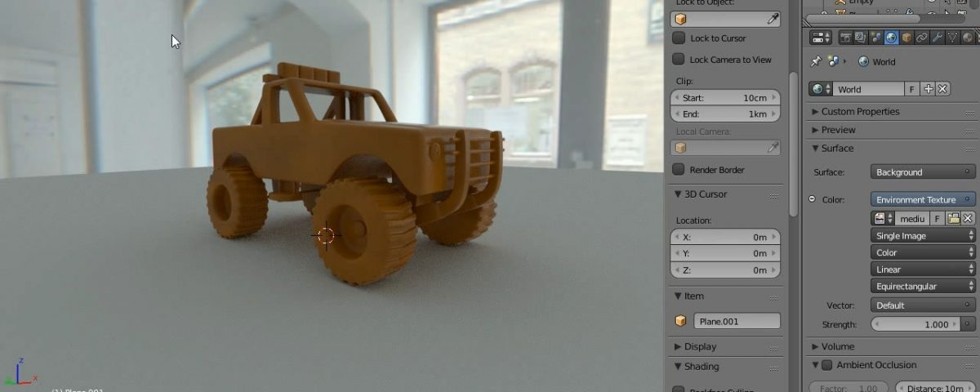980x392 pixels.
Task: Open the Object properties tab (orange cube)
Action: click(x=906, y=38)
